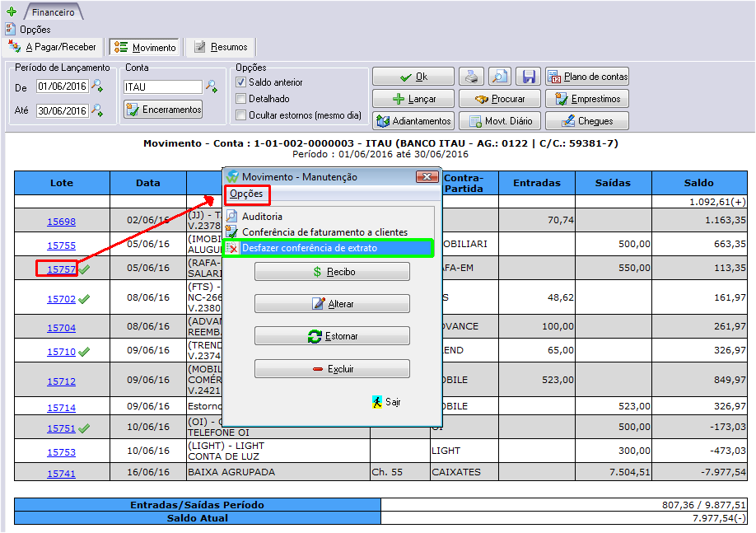
Task: Click the Lote column header
Action: click(62, 183)
